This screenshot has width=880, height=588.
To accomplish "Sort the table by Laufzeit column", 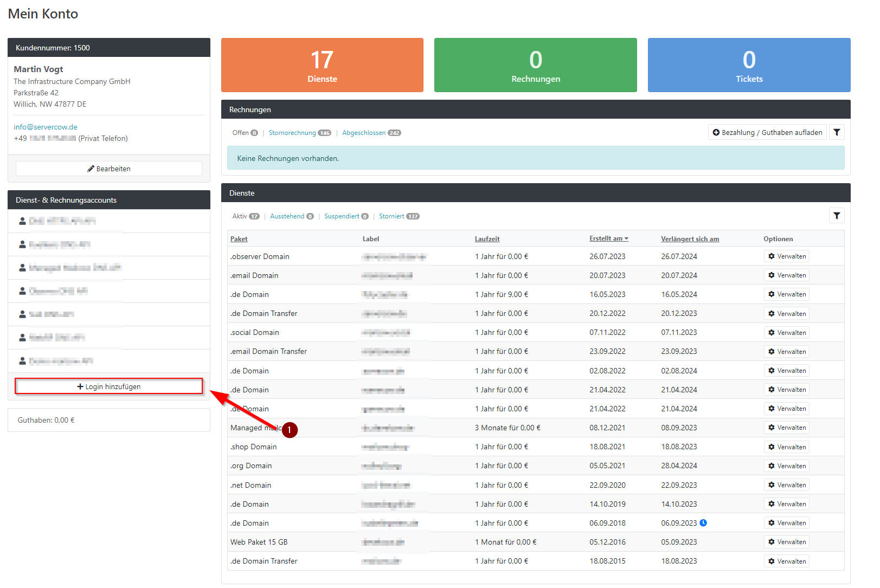I will pyautogui.click(x=487, y=239).
